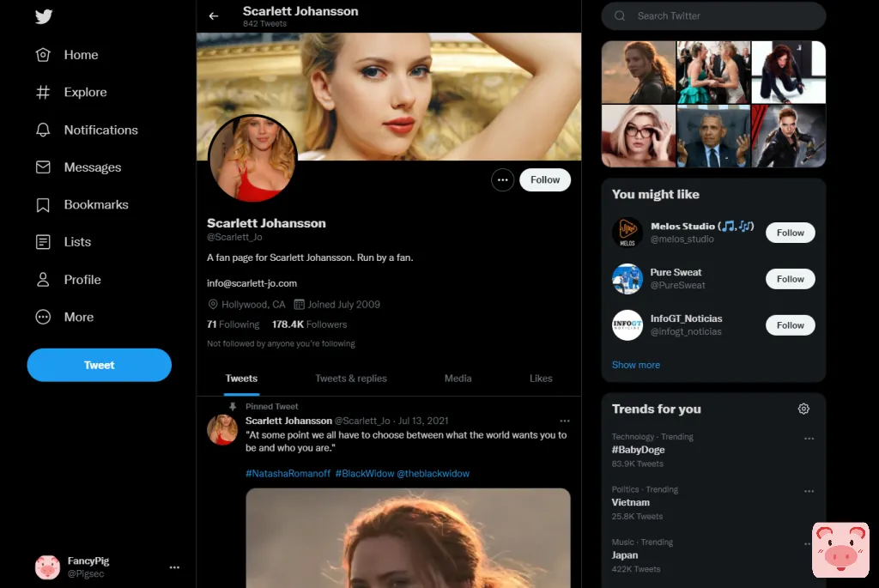
Task: Open Bookmarks icon in sidebar
Action: pyautogui.click(x=43, y=204)
